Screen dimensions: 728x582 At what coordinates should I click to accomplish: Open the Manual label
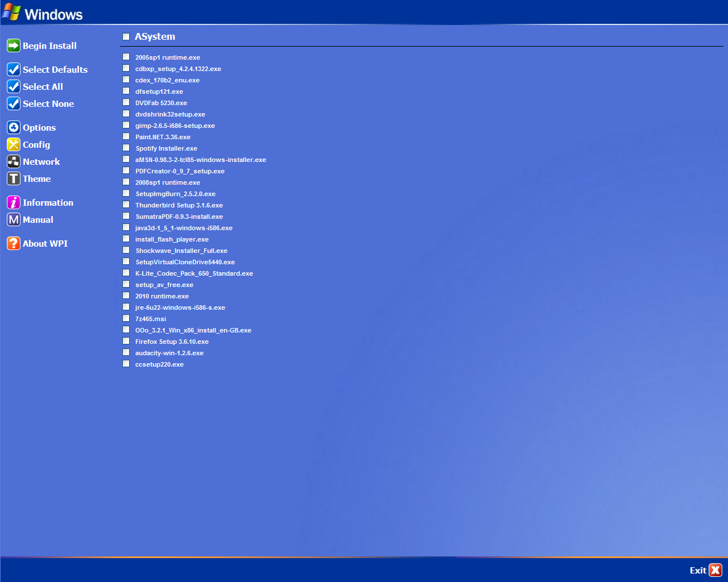38,220
